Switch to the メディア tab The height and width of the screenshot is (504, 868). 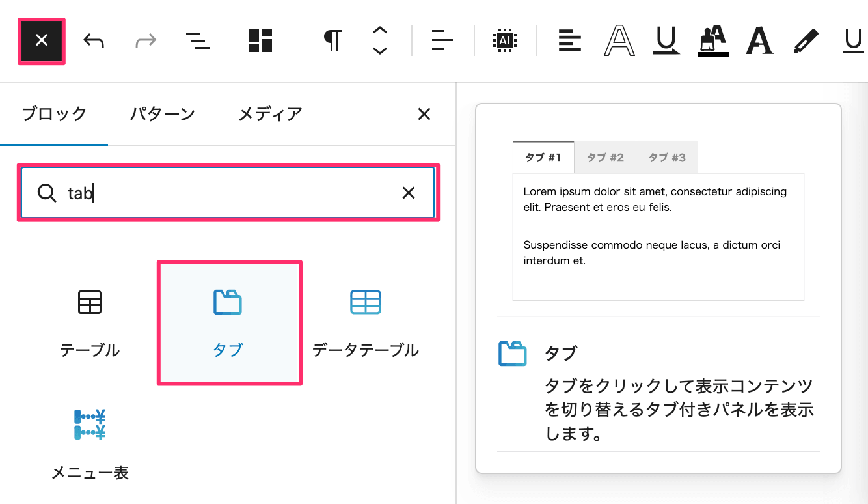pos(270,114)
